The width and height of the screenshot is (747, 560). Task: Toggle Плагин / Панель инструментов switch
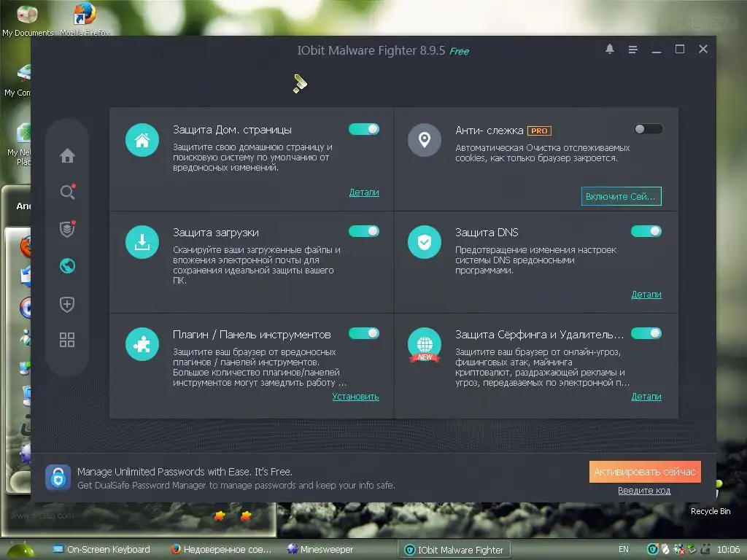click(364, 332)
